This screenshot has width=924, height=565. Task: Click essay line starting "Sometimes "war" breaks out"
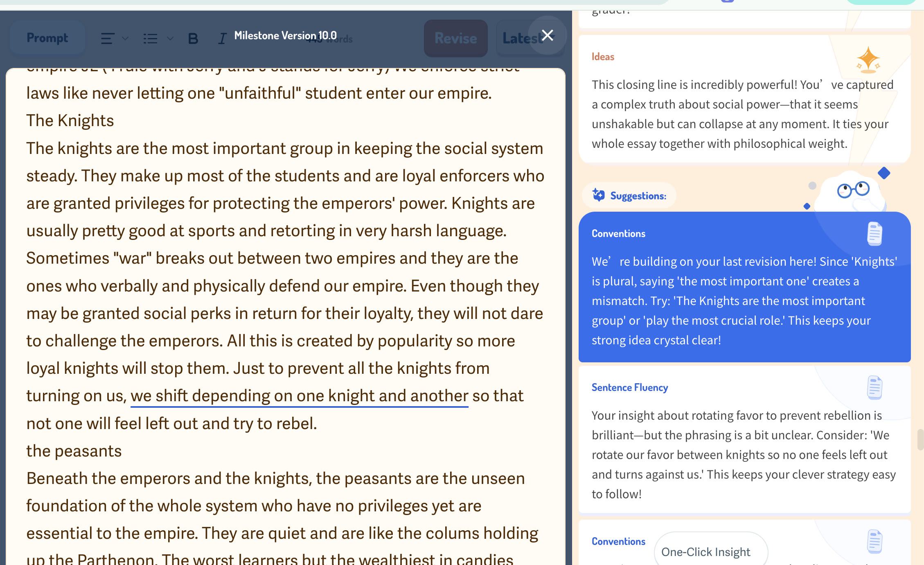tap(273, 258)
